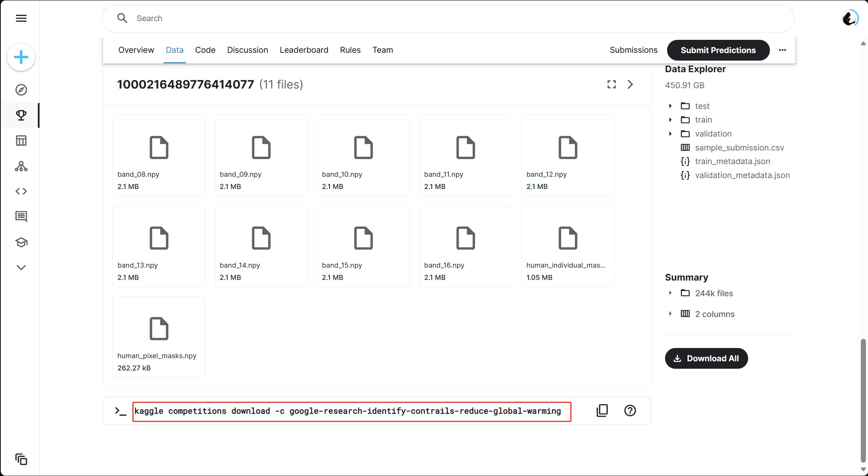868x476 pixels.
Task: Select the band_08.npy file card
Action: coord(158,156)
